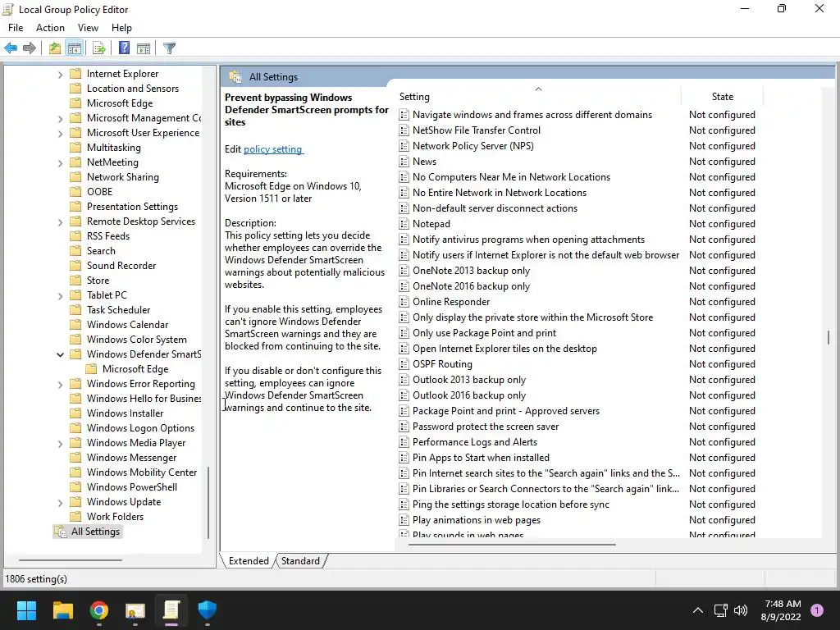Open the File menu
The width and height of the screenshot is (840, 630).
tap(16, 28)
